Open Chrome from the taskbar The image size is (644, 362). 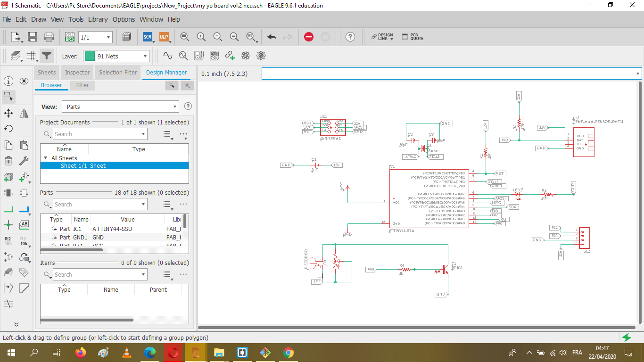coord(289,353)
